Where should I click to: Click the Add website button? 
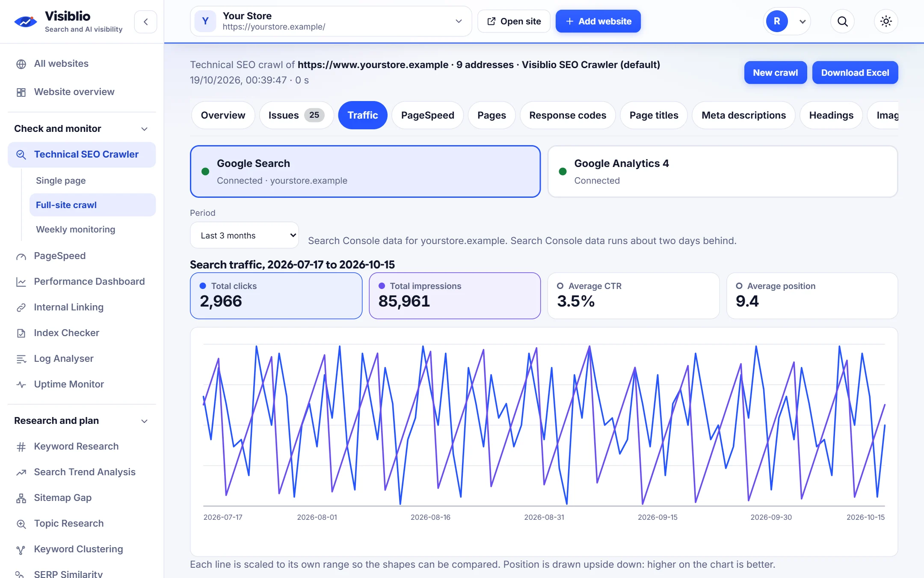598,21
